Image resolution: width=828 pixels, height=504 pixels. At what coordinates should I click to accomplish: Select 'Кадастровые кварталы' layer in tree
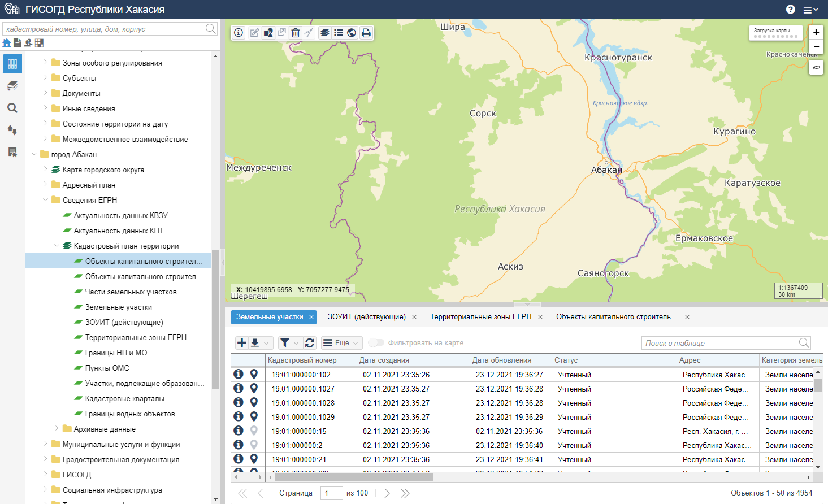pyautogui.click(x=124, y=398)
